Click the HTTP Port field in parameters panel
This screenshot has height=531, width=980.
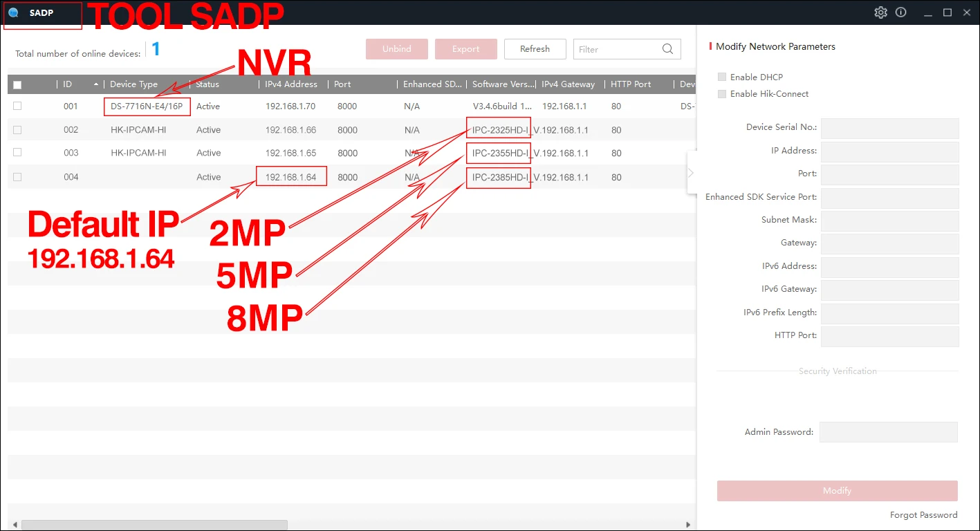pos(890,336)
